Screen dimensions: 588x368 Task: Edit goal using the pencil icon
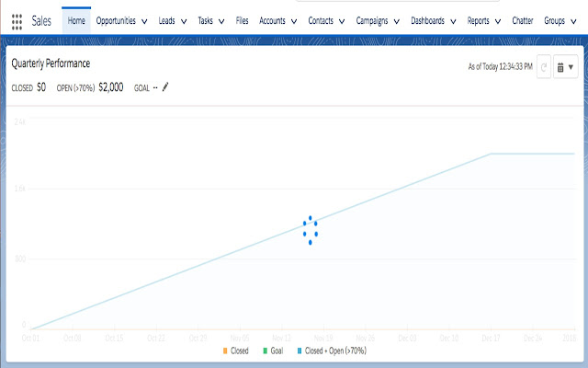[x=165, y=87]
